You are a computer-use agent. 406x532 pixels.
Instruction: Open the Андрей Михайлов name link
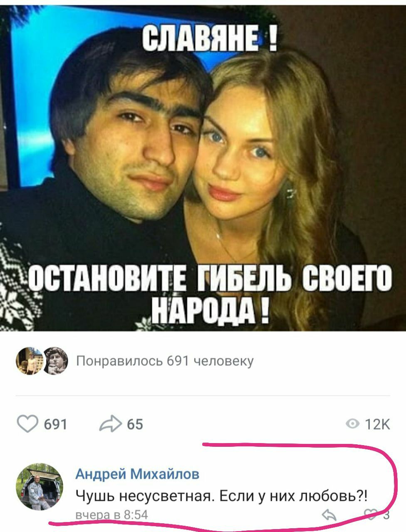pos(137,473)
